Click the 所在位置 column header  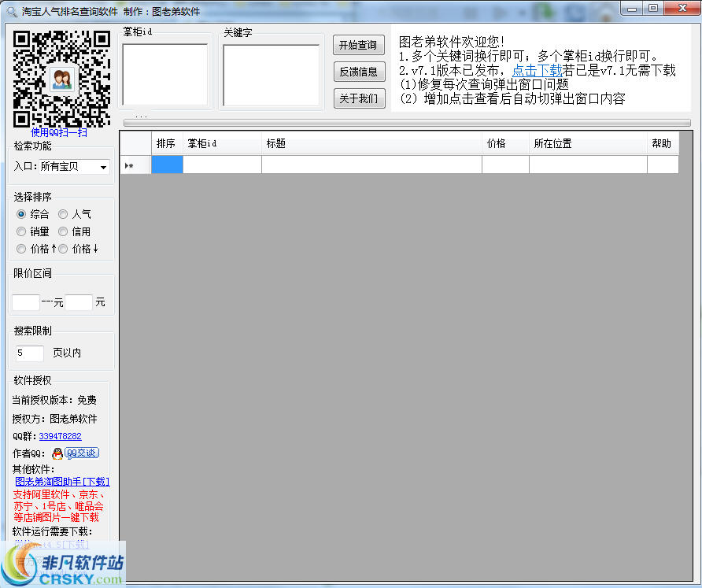tap(588, 143)
